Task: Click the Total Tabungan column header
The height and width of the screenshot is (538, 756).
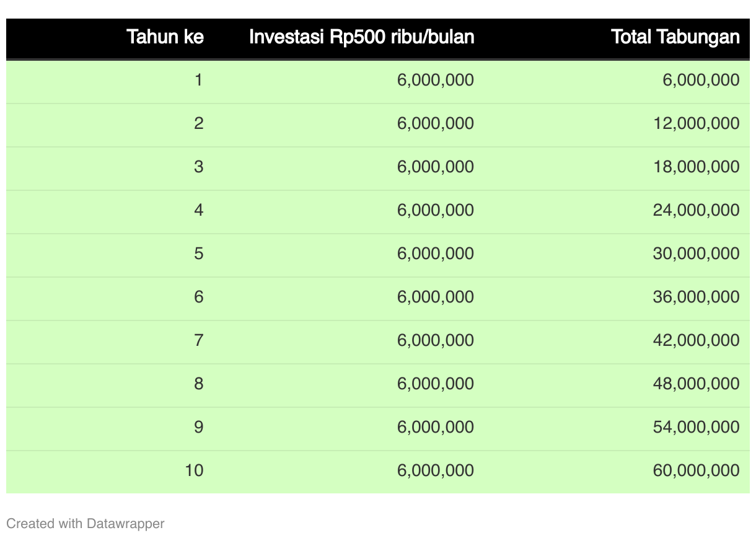Action: pos(675,37)
